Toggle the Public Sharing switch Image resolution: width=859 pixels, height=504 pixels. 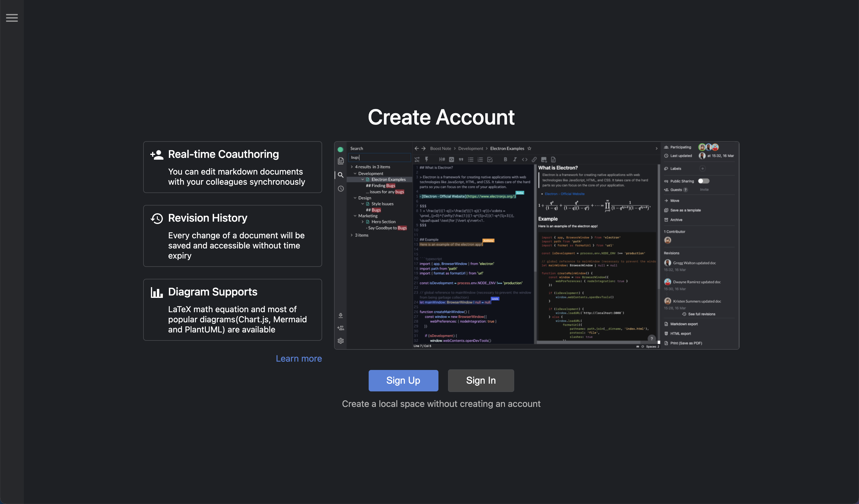[704, 181]
